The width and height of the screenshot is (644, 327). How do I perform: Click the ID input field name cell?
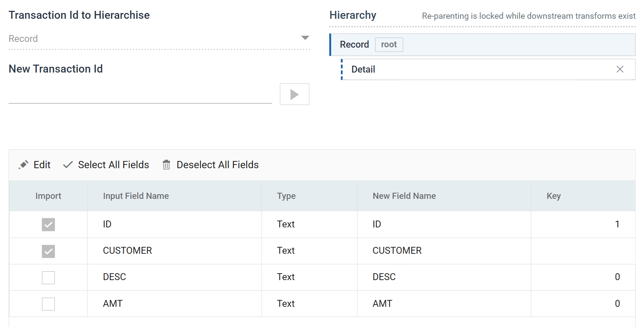[174, 224]
